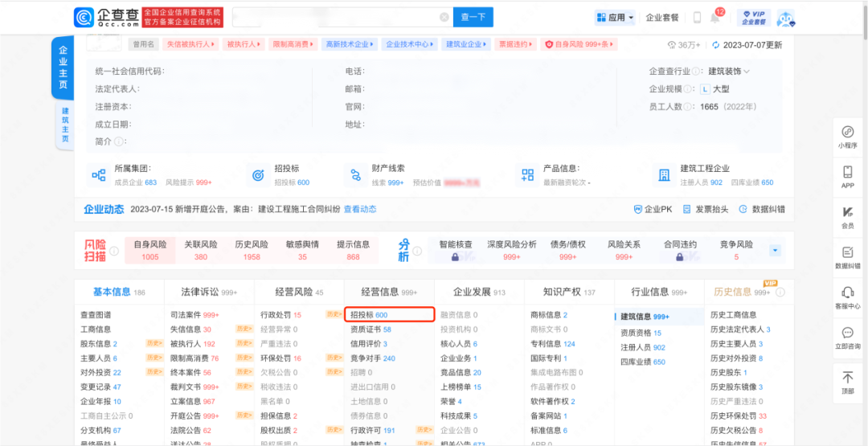Select the 企业主页 side tab
Viewport: 868px width, 446px height.
click(63, 69)
